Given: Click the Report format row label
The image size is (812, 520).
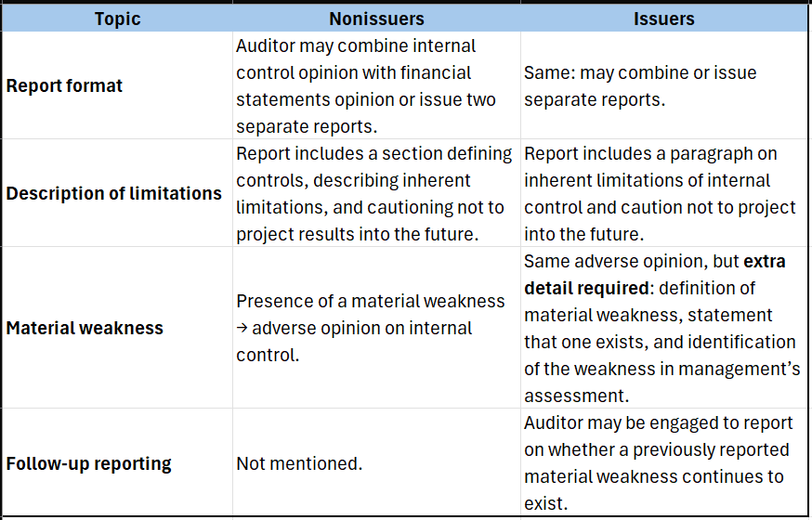Looking at the screenshot, I should [65, 86].
